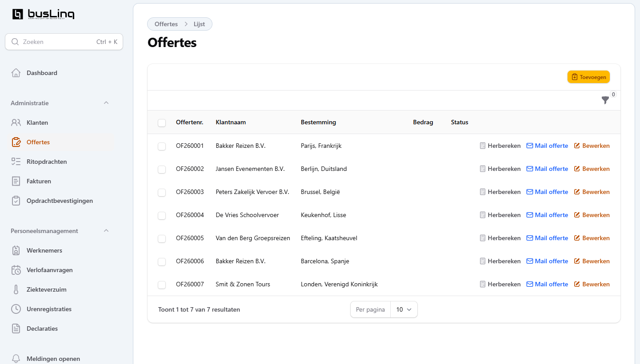Viewport: 640px width, 364px height.
Task: Select the Ziekteverzuim thermometer icon
Action: (x=16, y=289)
